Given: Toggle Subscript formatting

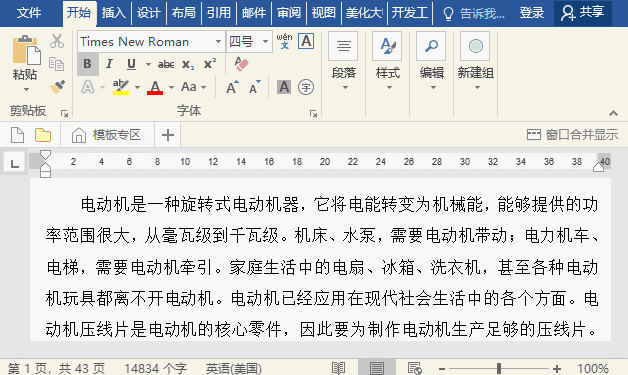Looking at the screenshot, I should point(188,65).
